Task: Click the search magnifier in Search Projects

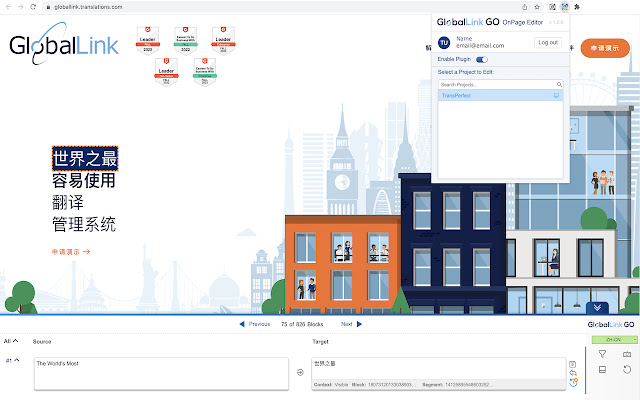Action: pos(559,84)
